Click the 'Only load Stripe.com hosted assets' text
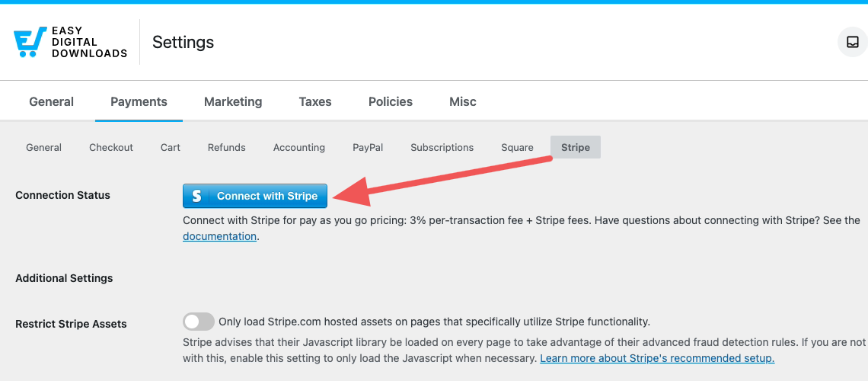This screenshot has height=381, width=868. (x=435, y=322)
